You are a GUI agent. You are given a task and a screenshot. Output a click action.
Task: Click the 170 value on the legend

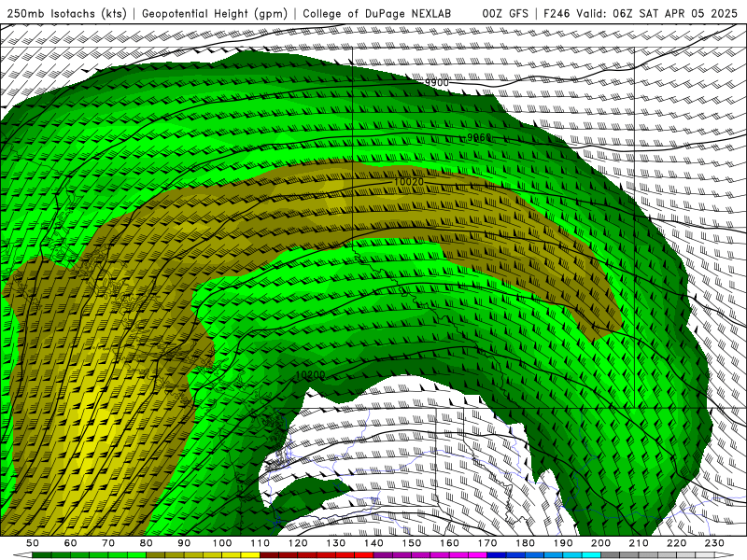(x=487, y=543)
